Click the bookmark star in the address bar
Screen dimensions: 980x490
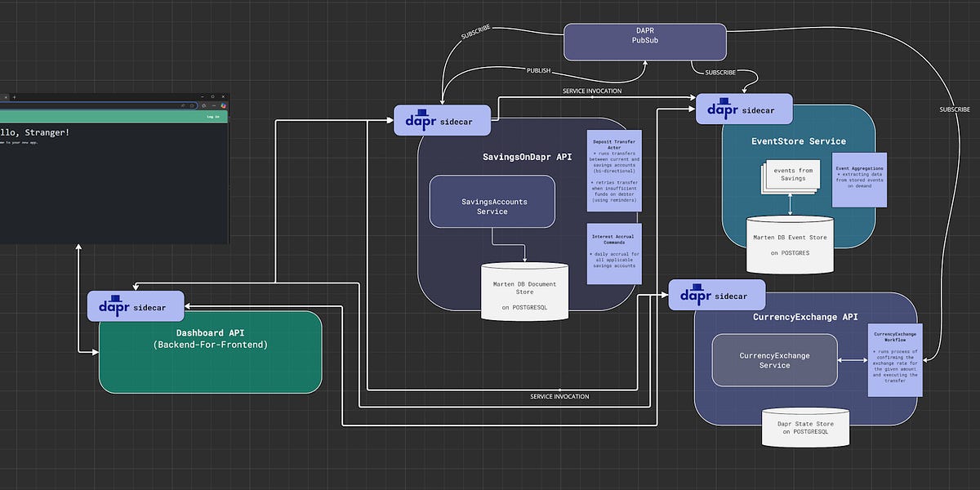click(x=191, y=105)
